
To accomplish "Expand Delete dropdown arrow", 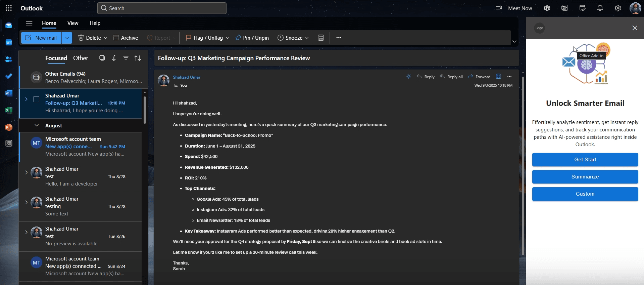I will tap(106, 38).
